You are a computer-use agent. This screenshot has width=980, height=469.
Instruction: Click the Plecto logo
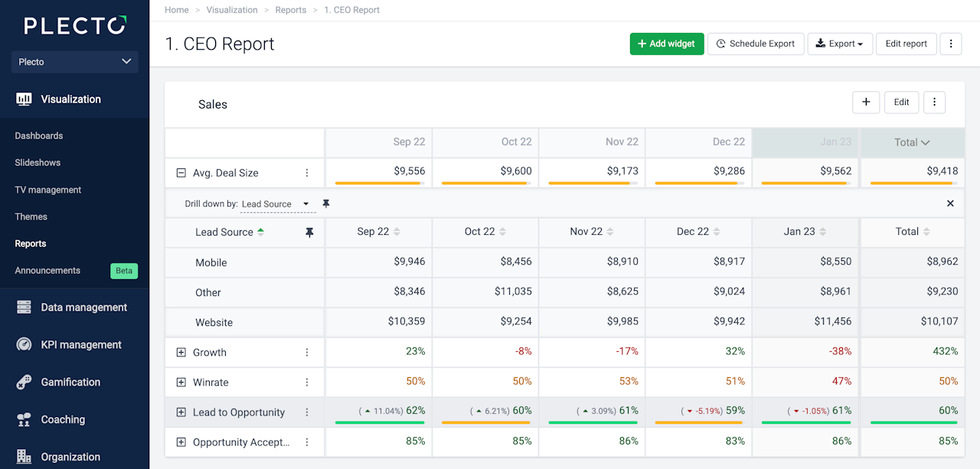coord(74,26)
